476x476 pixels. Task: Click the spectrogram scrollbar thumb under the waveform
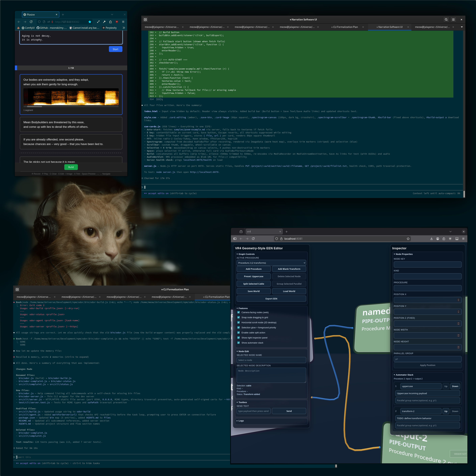(34, 107)
